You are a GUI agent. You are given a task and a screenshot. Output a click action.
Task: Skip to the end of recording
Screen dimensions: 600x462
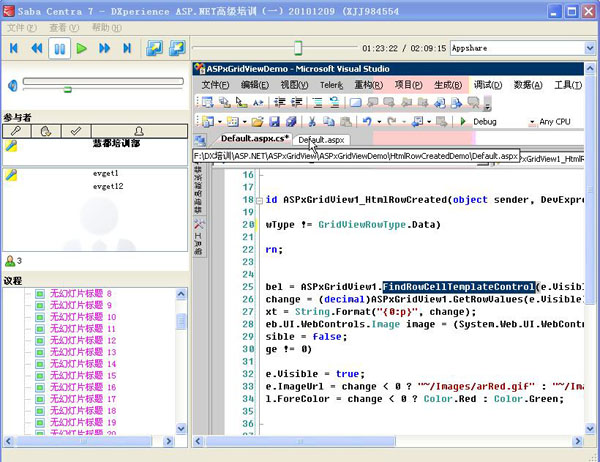(x=127, y=48)
